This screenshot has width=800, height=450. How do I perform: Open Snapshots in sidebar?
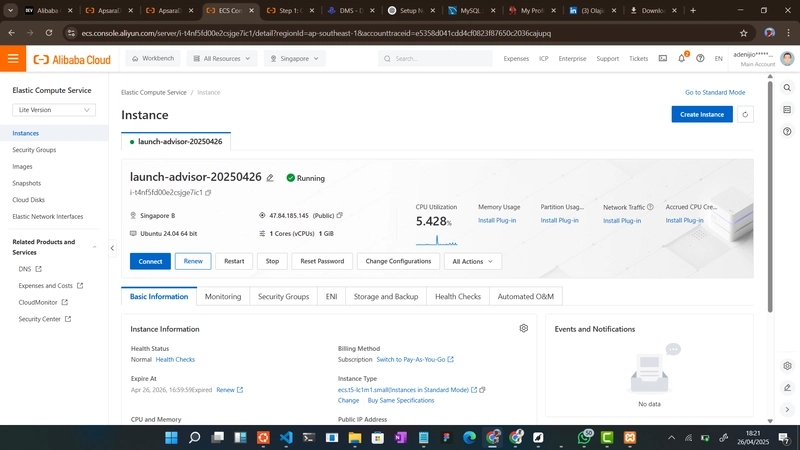point(27,183)
